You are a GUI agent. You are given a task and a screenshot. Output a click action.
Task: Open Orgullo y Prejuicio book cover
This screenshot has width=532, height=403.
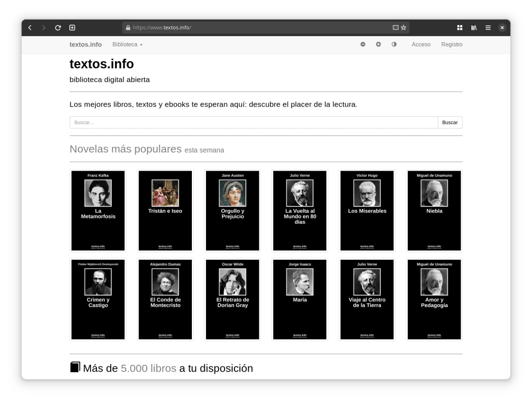(232, 210)
